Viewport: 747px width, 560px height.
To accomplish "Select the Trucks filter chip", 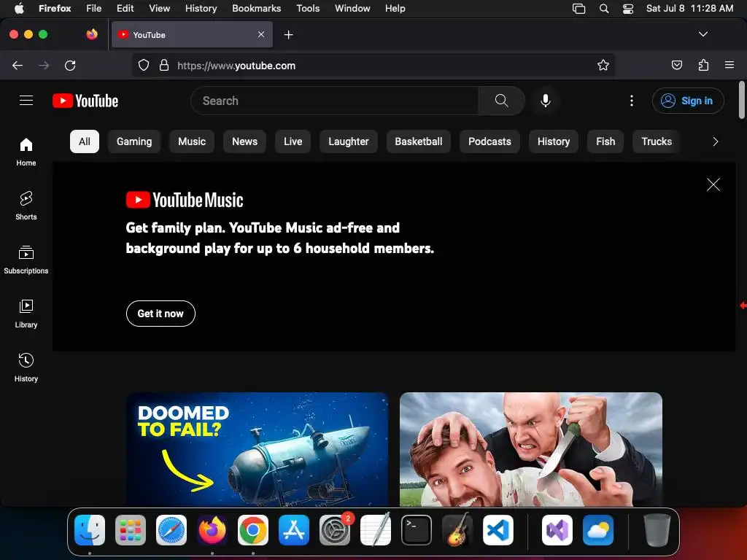I will point(657,141).
